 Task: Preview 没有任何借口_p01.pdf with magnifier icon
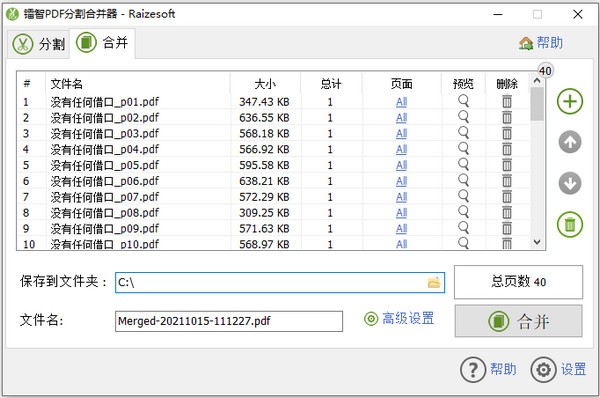[463, 101]
